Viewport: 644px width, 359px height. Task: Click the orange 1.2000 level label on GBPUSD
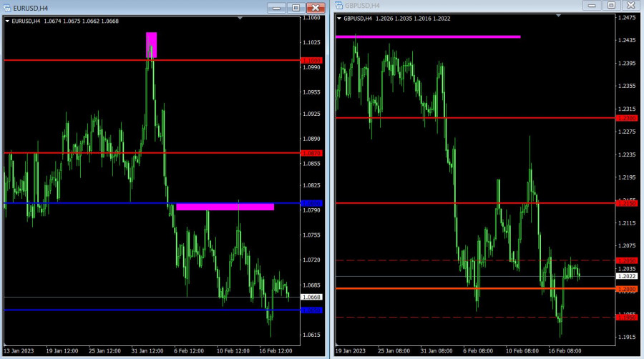click(x=626, y=289)
